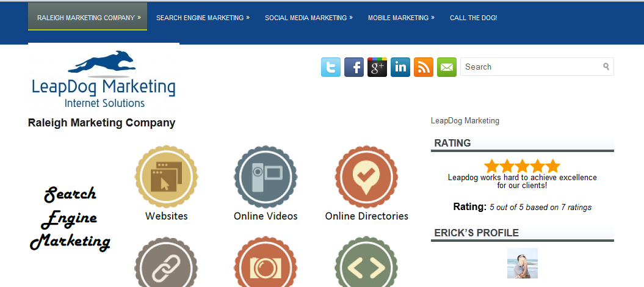Click the Search Engine Marketing script graphic
644x287 pixels.
pos(70,218)
